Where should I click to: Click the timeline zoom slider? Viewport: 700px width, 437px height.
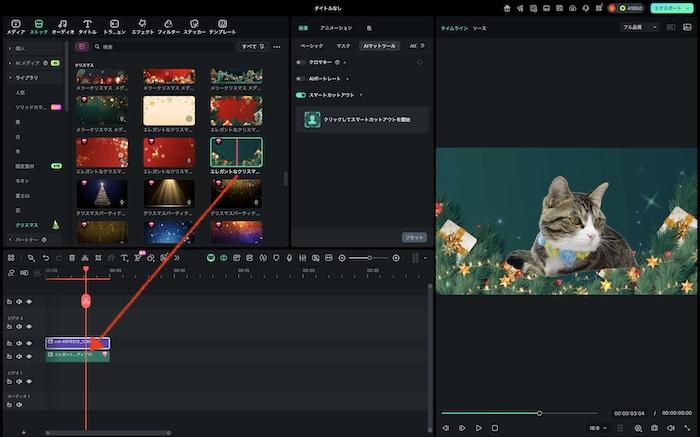(x=369, y=258)
